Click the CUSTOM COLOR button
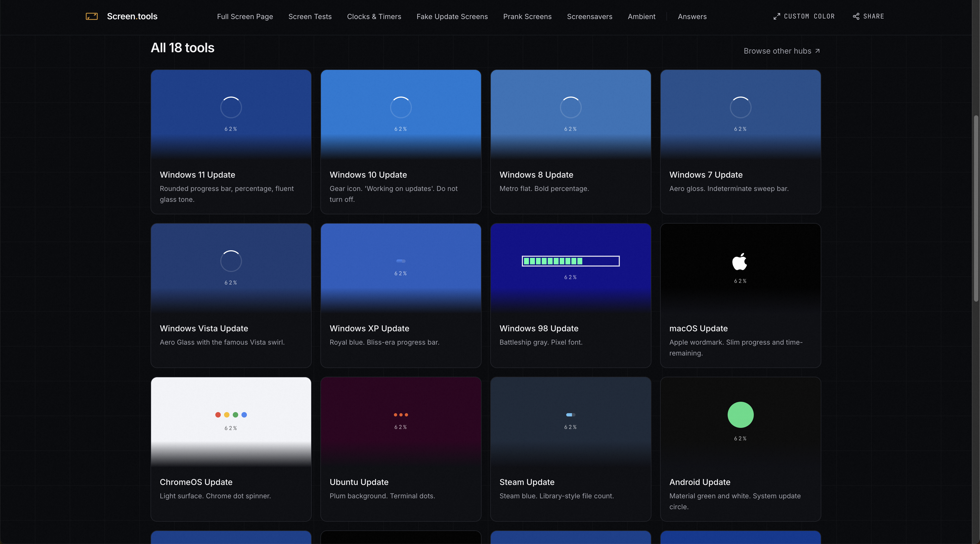 coord(804,16)
